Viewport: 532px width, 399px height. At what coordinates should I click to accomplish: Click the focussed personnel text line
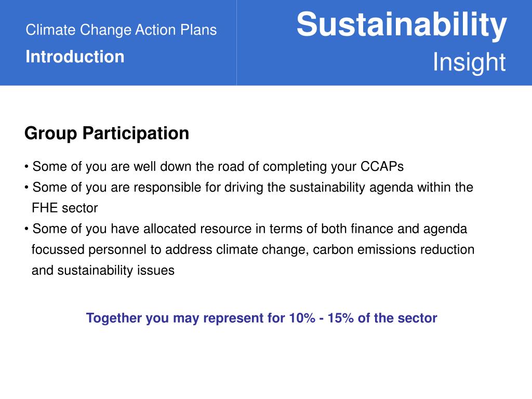[253, 250]
